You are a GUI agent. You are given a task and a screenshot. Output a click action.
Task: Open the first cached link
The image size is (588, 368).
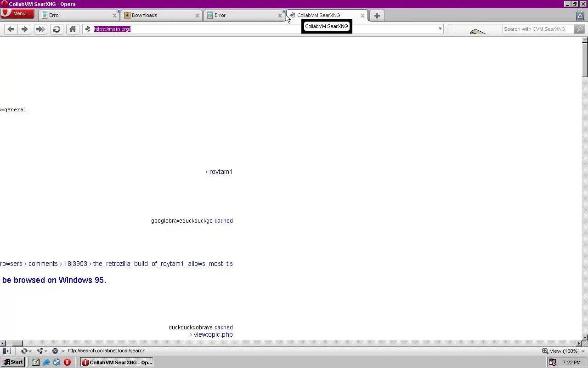(x=224, y=221)
